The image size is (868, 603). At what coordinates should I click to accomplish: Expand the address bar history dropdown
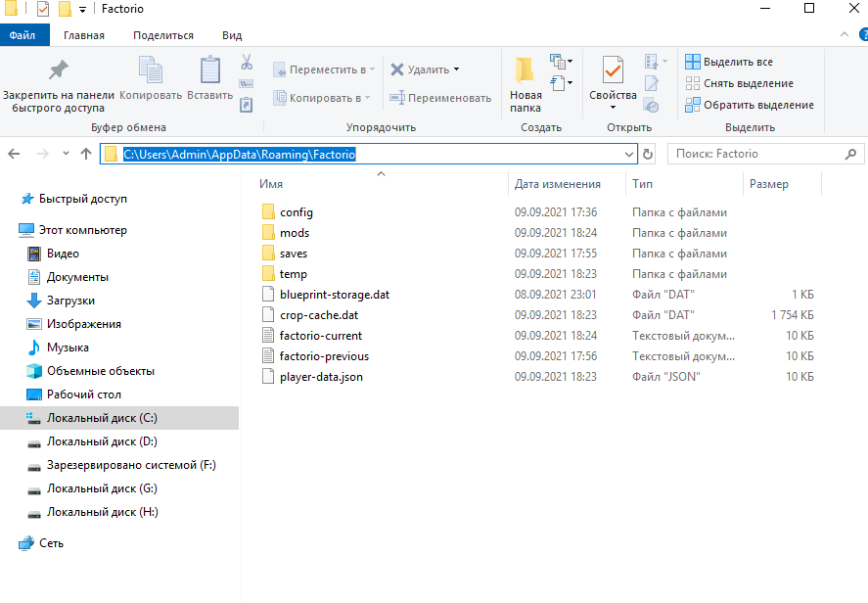tap(629, 154)
